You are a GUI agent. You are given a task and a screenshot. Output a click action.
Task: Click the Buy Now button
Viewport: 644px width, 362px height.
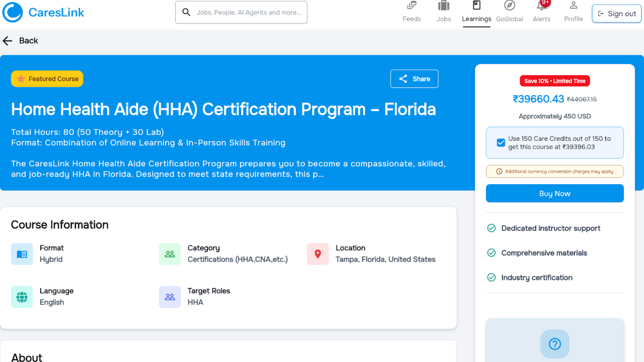click(555, 193)
